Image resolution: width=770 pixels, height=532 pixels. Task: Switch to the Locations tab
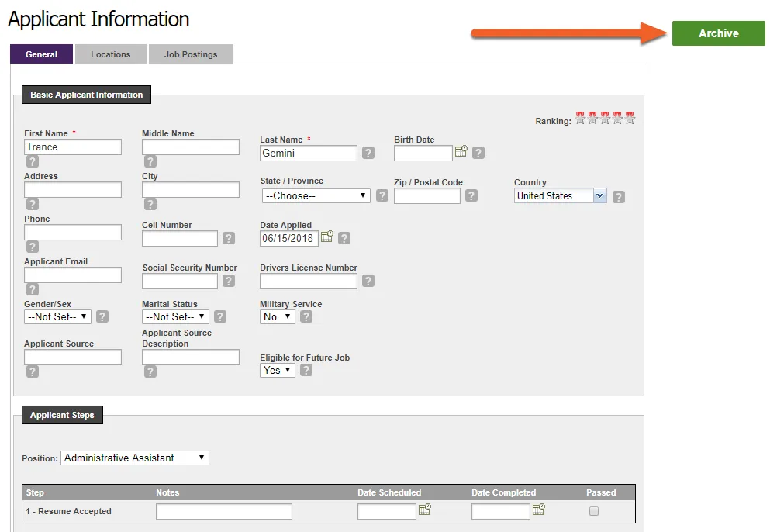[110, 54]
